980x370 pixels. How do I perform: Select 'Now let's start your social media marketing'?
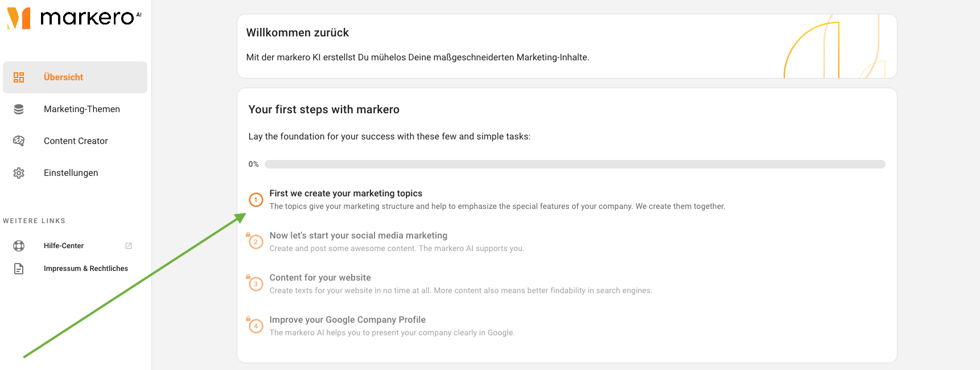click(x=359, y=236)
